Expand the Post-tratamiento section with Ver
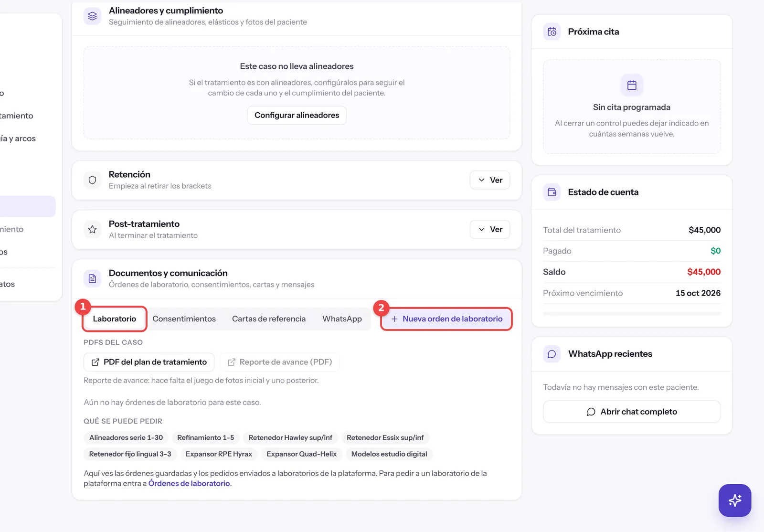The image size is (764, 532). coord(490,229)
